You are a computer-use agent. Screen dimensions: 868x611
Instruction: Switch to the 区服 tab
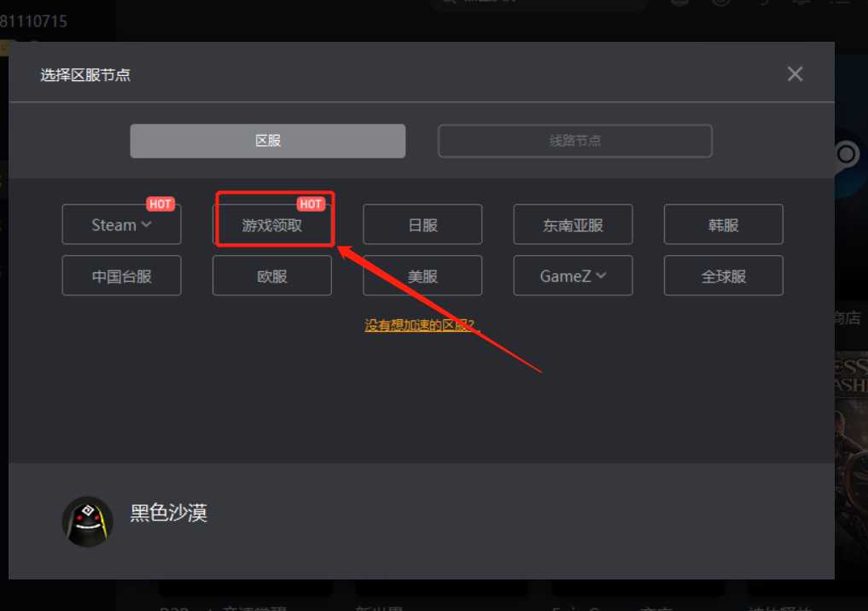[x=267, y=141]
